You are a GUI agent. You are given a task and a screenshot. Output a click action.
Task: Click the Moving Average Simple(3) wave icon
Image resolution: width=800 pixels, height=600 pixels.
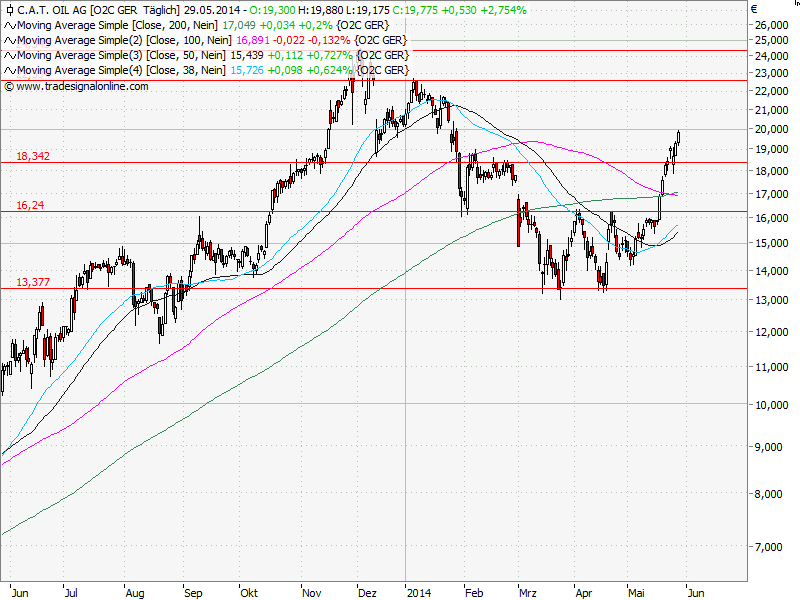10,56
